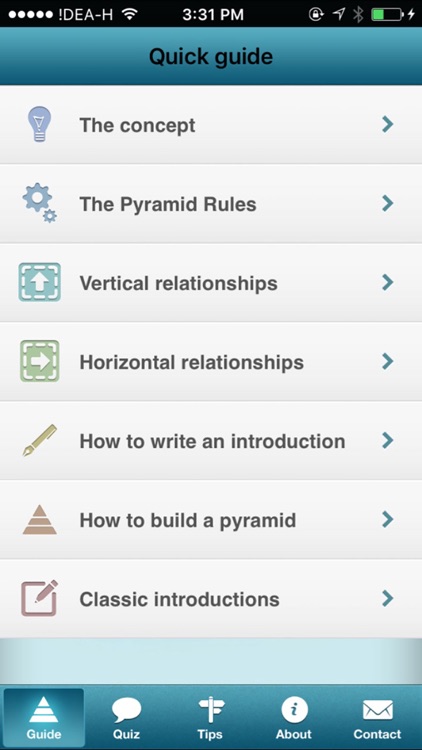The height and width of the screenshot is (750, 422).
Task: Open the Quiz speech bubble tab
Action: (126, 718)
